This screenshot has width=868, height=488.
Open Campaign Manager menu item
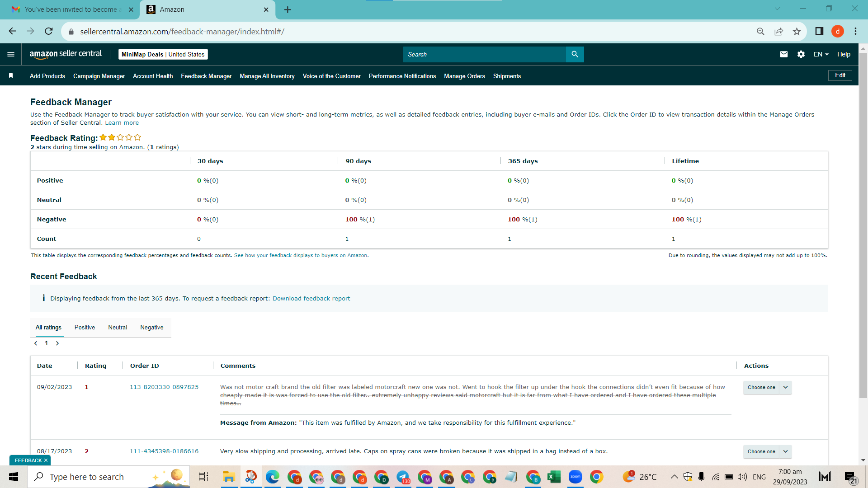pos(99,76)
